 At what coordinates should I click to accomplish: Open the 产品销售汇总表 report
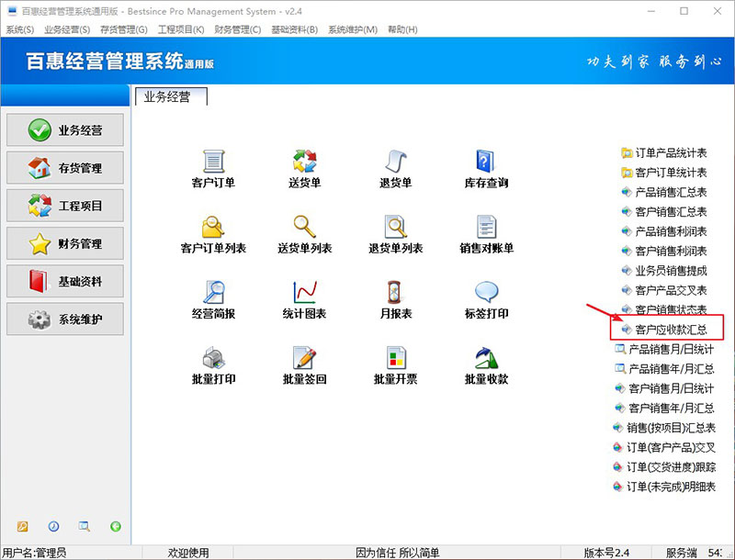pos(663,192)
